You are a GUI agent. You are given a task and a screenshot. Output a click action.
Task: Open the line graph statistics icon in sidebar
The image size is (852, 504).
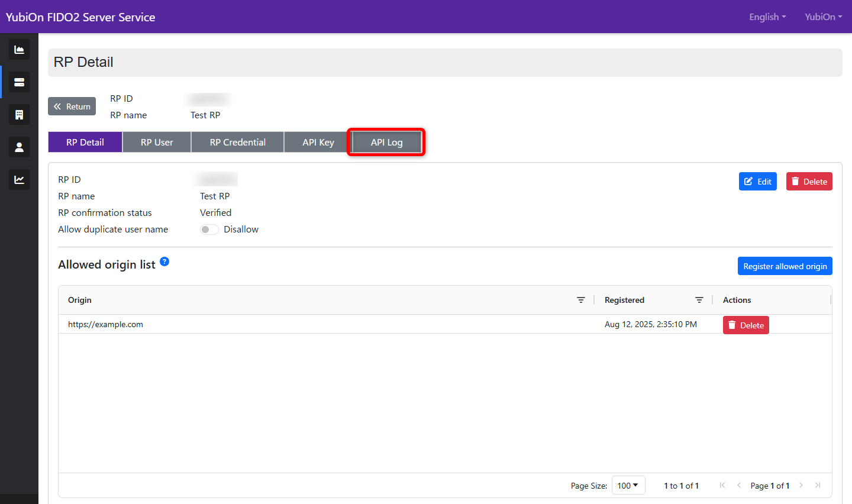pos(19,180)
